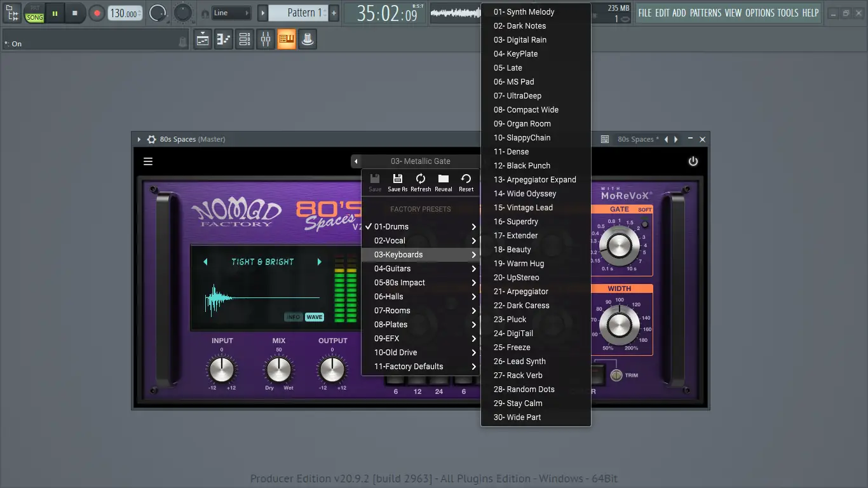Expand the plugin window menu arrow beside gear

pos(139,139)
